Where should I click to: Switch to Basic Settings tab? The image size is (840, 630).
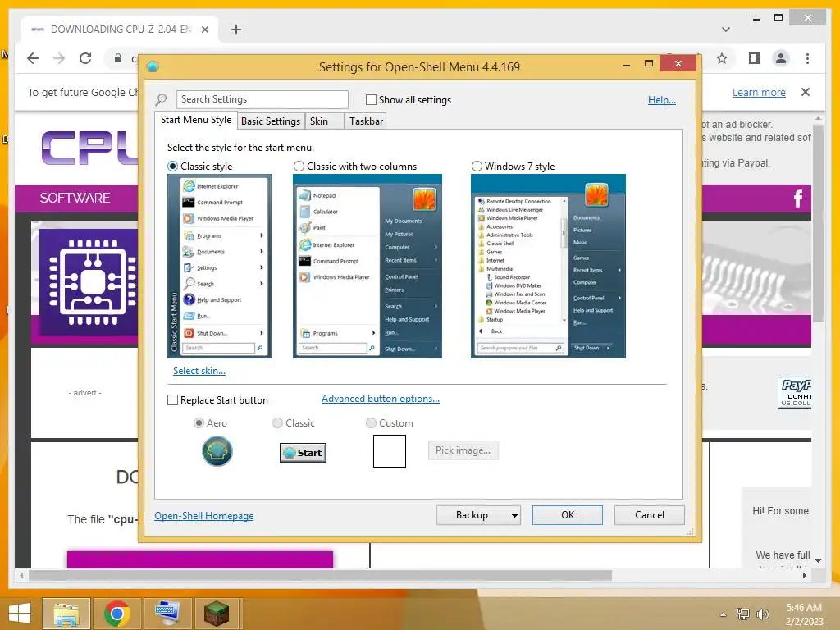tap(271, 121)
